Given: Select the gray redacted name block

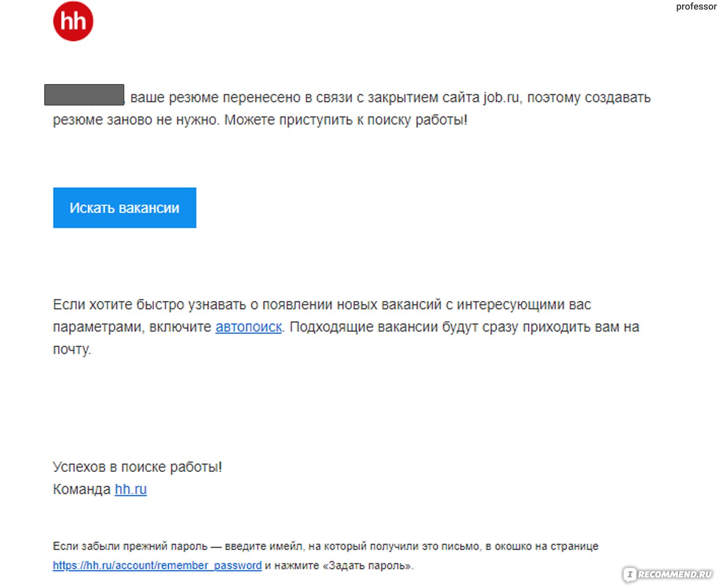Looking at the screenshot, I should tap(84, 94).
